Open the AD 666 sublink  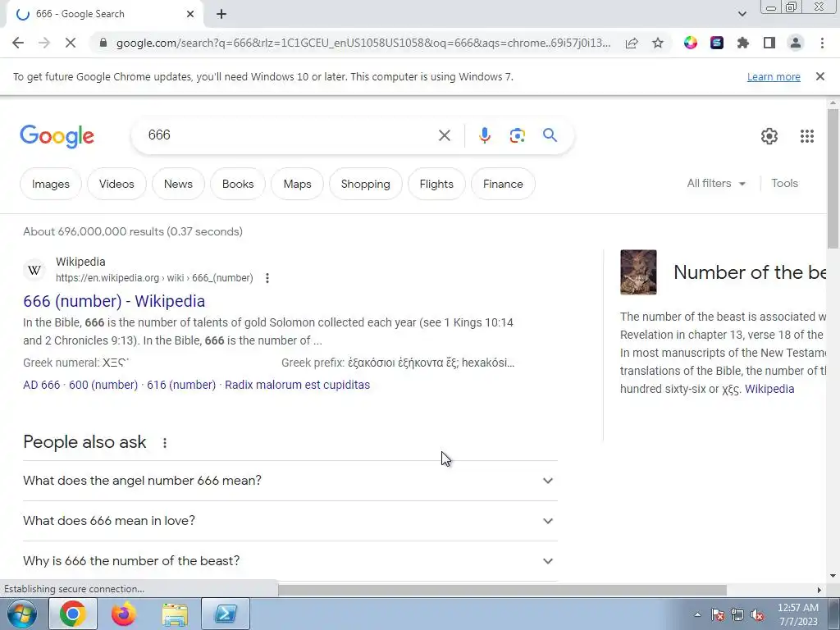[x=41, y=385]
